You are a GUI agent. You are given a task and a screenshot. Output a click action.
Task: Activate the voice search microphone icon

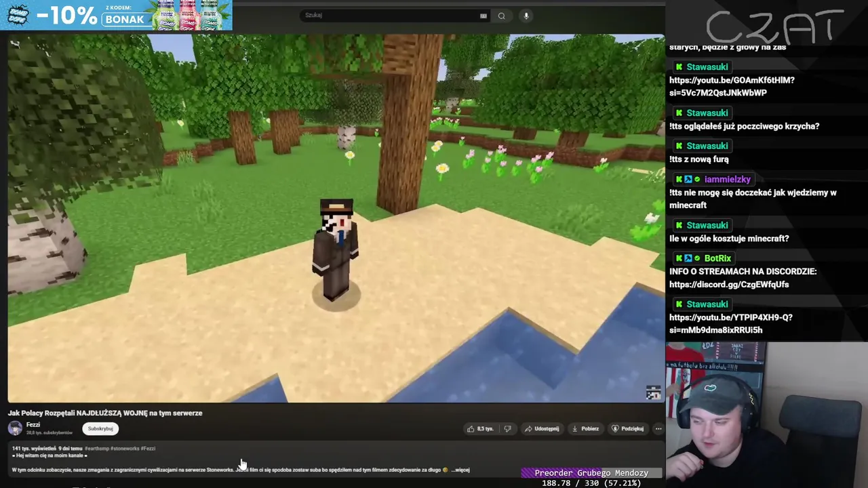pos(526,16)
